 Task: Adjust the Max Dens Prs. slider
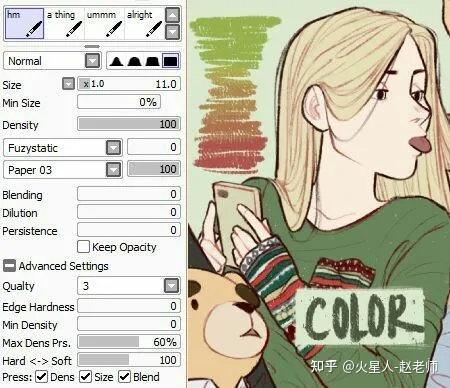click(x=129, y=342)
